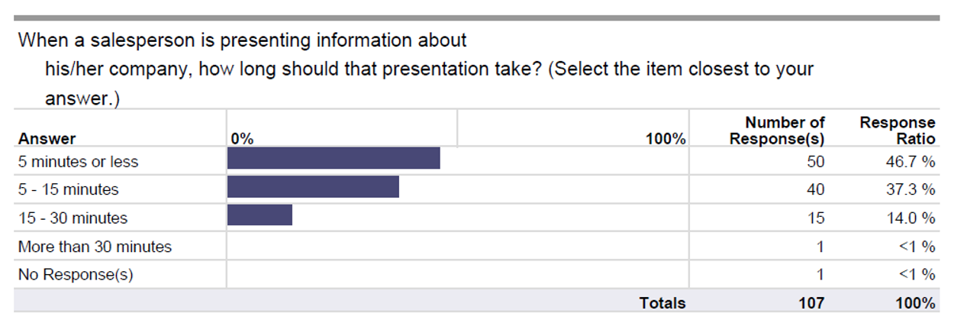
Task: Click the '15 - 30 minutes' bar
Action: [x=260, y=215]
